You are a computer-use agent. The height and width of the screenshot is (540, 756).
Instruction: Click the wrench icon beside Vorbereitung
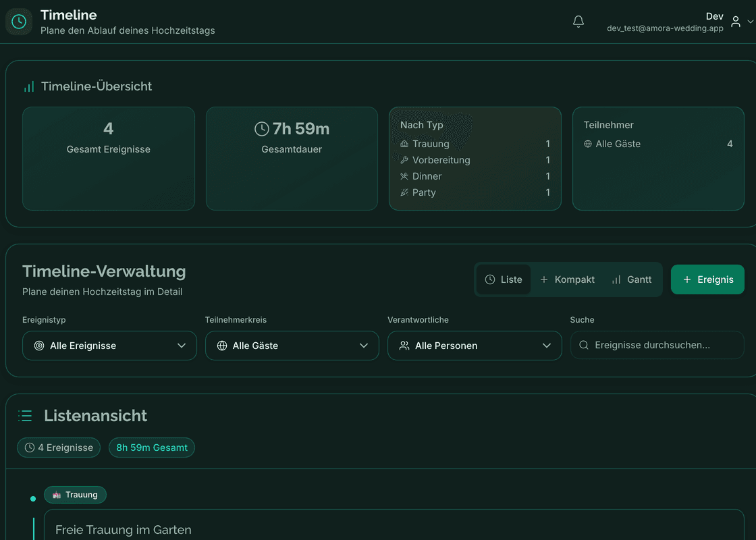pyautogui.click(x=404, y=160)
